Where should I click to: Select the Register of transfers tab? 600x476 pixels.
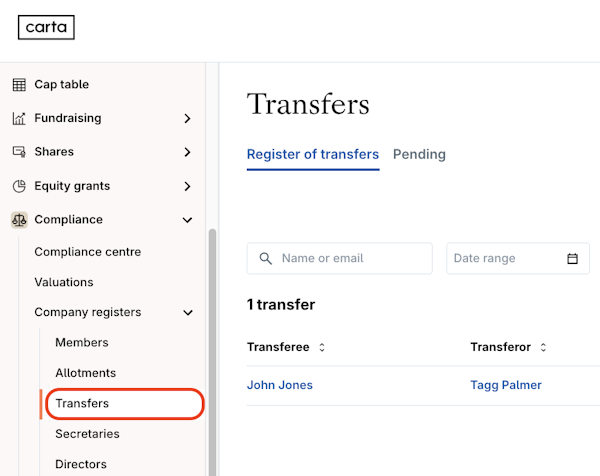(x=313, y=154)
